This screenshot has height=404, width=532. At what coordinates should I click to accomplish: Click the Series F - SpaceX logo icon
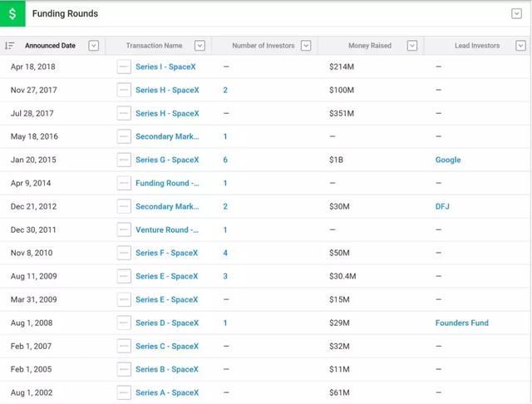(x=124, y=253)
